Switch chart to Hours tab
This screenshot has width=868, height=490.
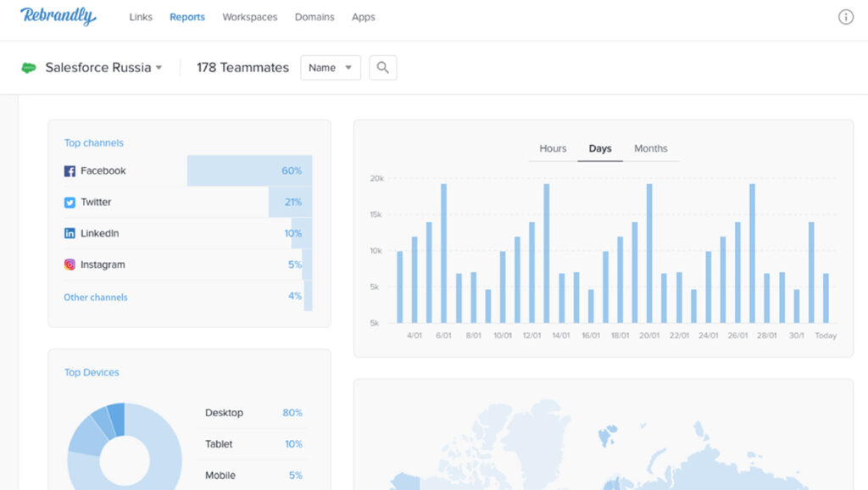(x=553, y=148)
